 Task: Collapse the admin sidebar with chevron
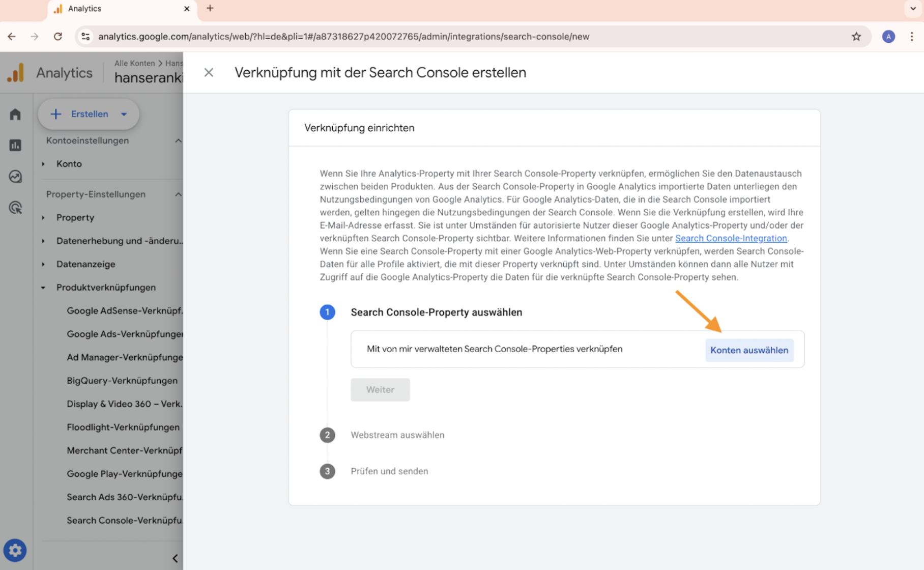pos(175,558)
